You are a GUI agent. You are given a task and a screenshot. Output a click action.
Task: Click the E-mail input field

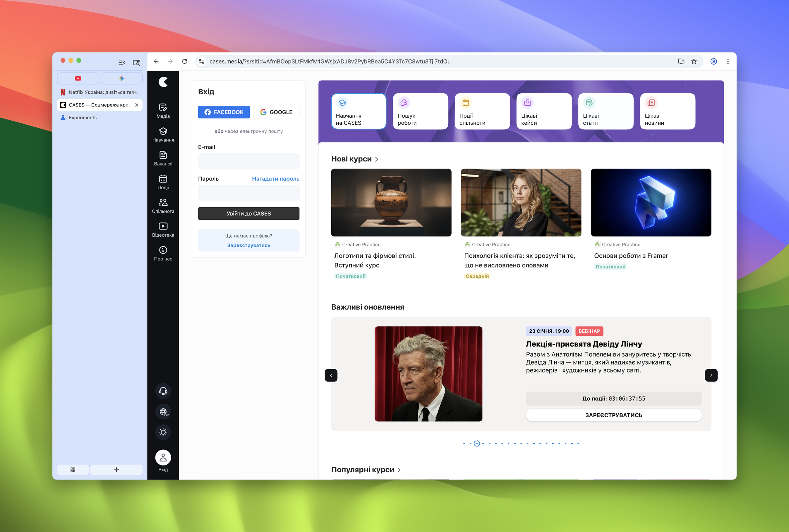click(248, 161)
